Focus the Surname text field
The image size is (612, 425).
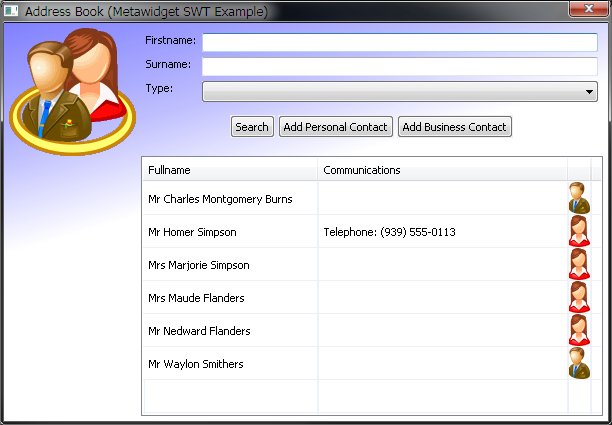(400, 66)
